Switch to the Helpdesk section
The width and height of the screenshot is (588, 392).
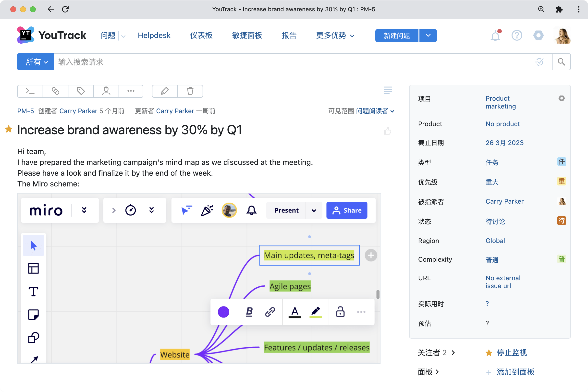click(x=154, y=36)
